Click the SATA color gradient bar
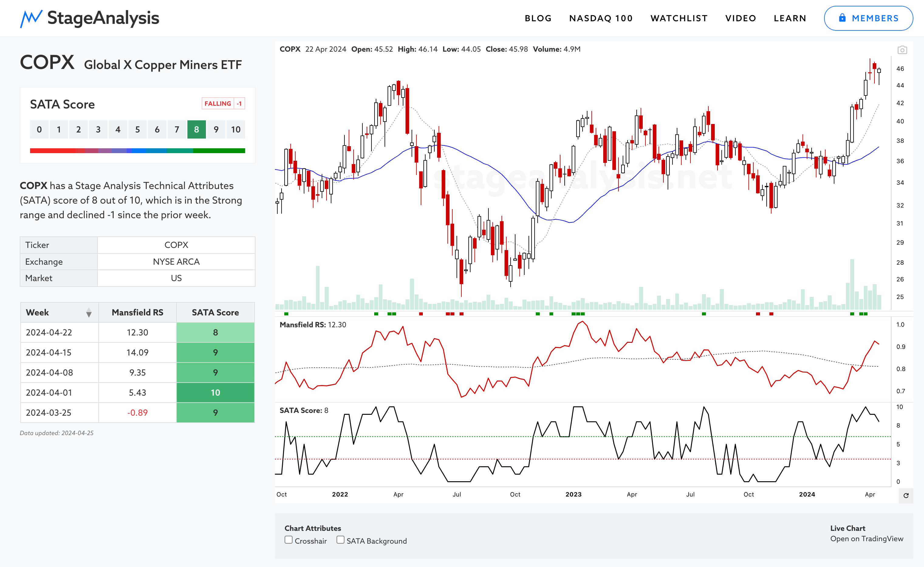 [137, 151]
